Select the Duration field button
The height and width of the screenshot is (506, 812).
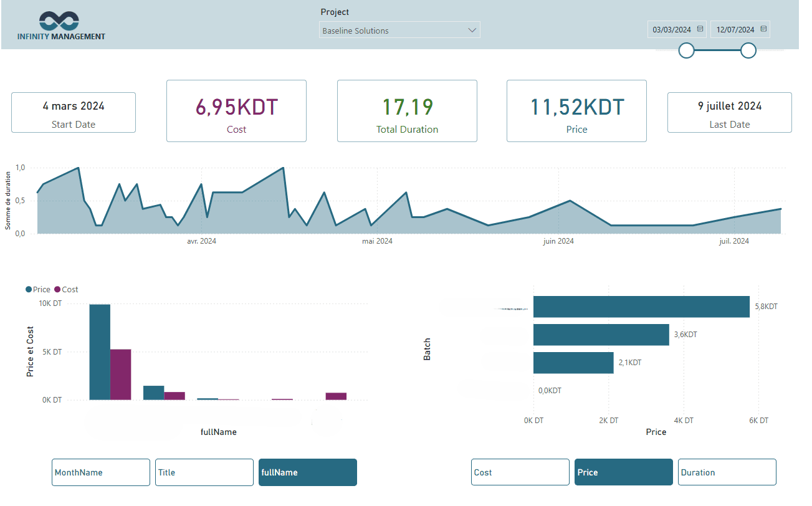click(727, 472)
